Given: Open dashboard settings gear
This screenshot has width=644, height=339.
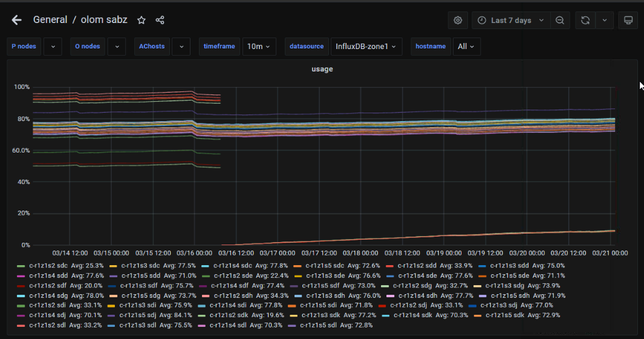Looking at the screenshot, I should pos(458,20).
